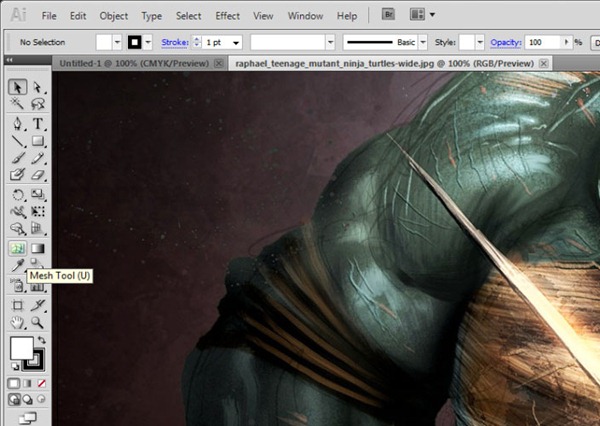Set paint to None

(41, 383)
